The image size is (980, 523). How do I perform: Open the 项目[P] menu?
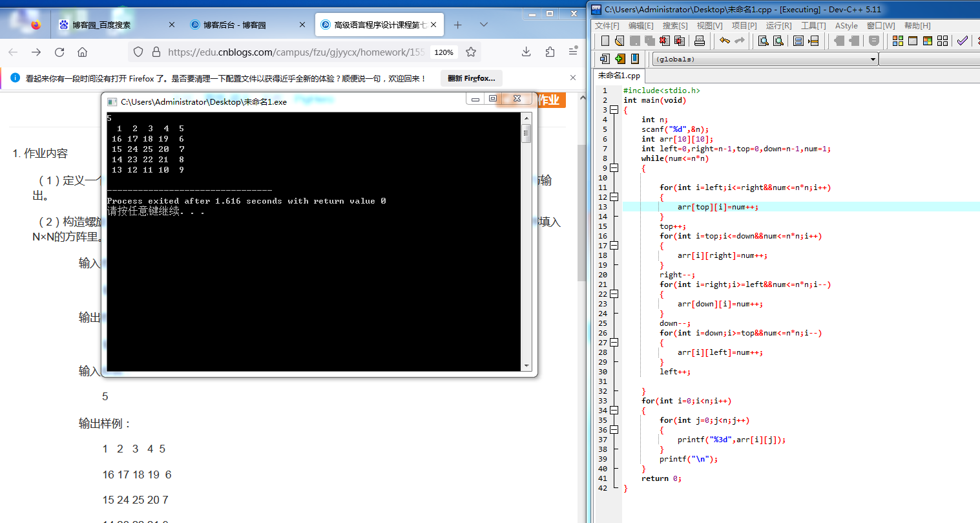pos(744,26)
